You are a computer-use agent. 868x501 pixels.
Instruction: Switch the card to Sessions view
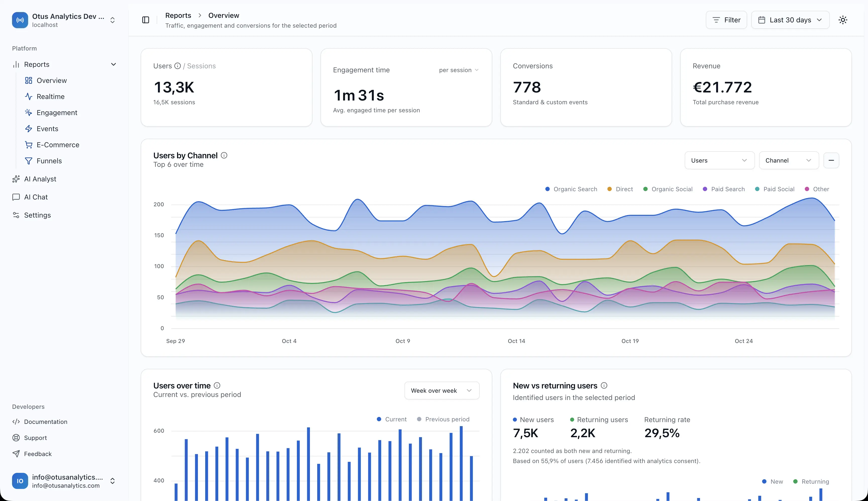point(201,66)
